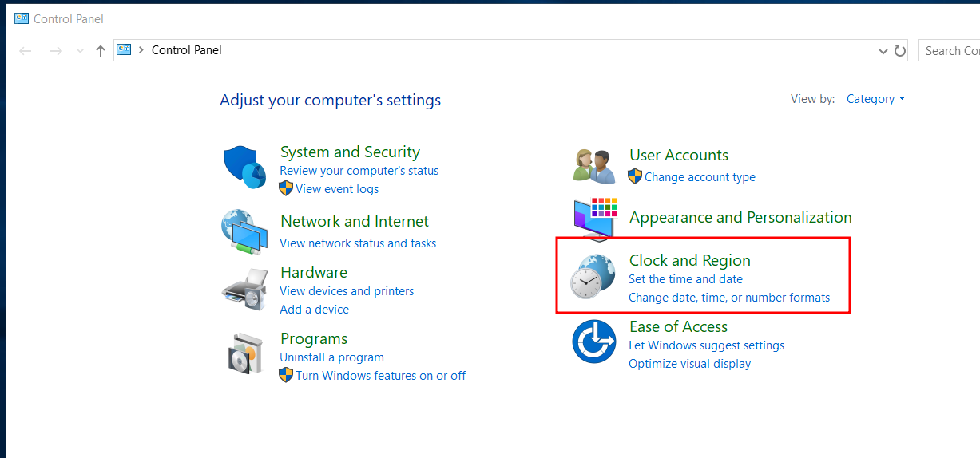Screen dimensions: 980x458
Task: Go up one level with the Up arrow
Action: coord(100,51)
